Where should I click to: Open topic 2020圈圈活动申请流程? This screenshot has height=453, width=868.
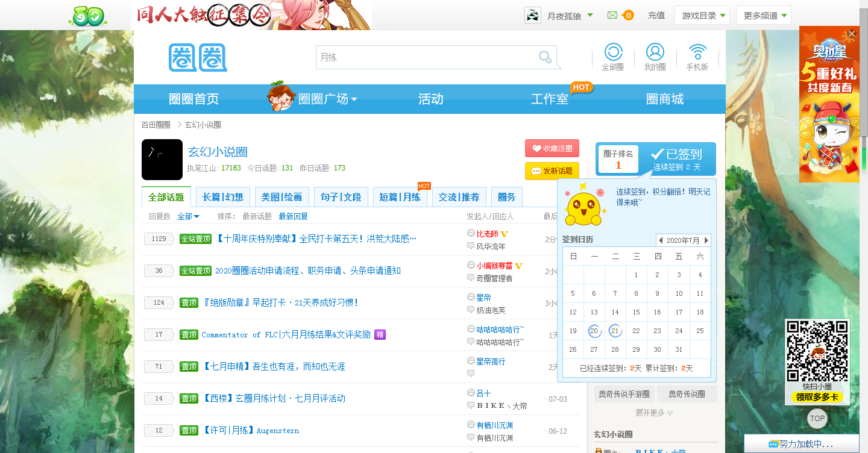point(308,271)
